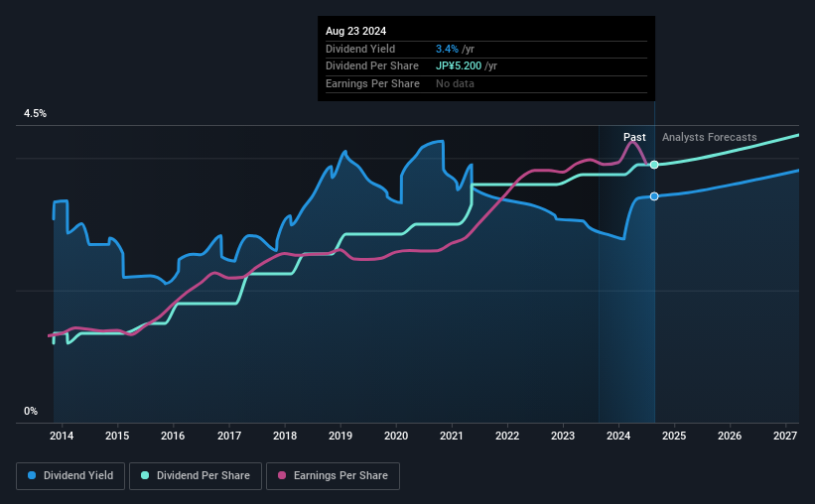Toggle the Dividend Yield legend button

(70, 476)
